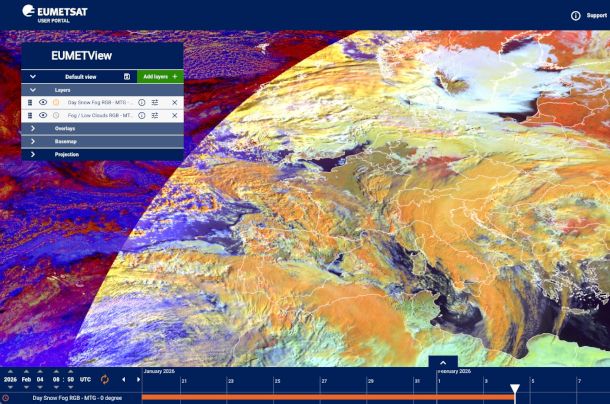
Task: Save the current view with the disk icon
Action: click(x=127, y=77)
